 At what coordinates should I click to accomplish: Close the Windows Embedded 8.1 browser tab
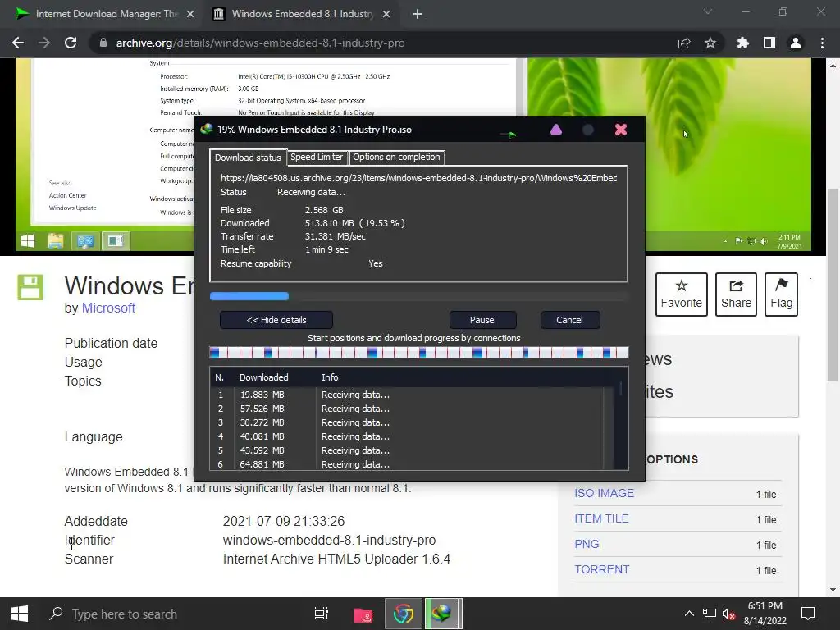tap(386, 14)
